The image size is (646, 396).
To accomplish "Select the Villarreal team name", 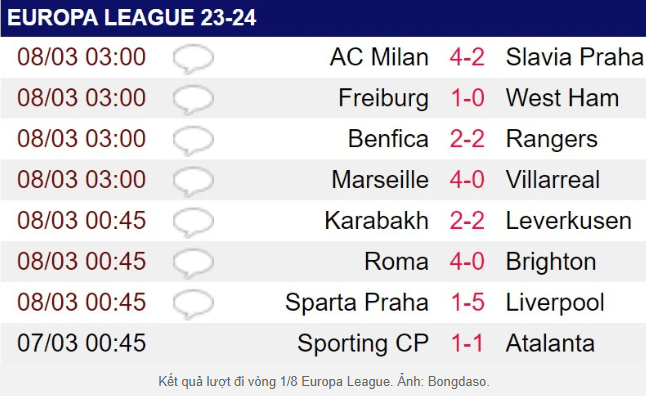I will click(552, 180).
